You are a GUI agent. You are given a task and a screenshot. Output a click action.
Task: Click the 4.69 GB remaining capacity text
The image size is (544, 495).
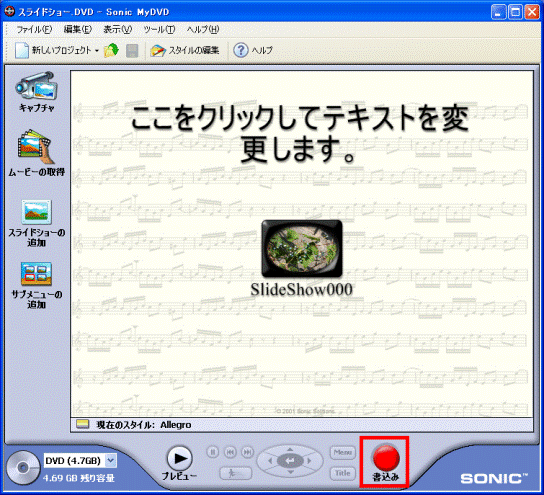pyautogui.click(x=79, y=478)
